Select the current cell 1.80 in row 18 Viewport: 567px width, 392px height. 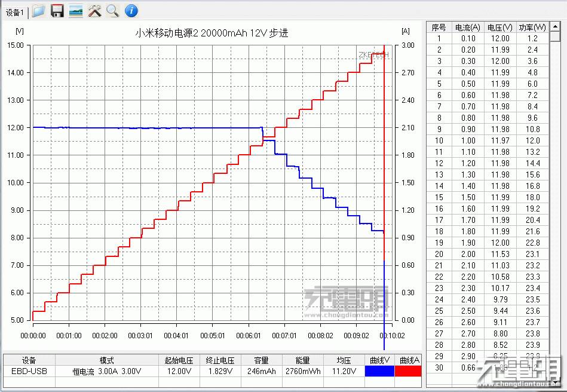point(468,231)
